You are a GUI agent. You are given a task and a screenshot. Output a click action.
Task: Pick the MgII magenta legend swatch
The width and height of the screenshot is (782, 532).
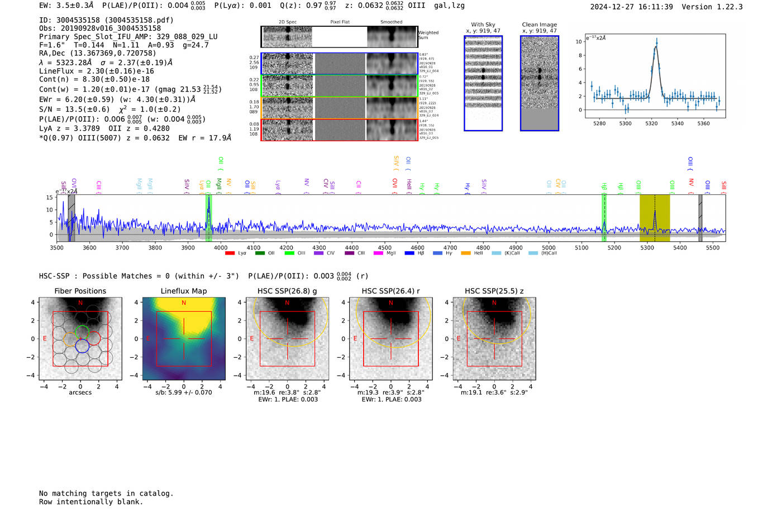(378, 253)
